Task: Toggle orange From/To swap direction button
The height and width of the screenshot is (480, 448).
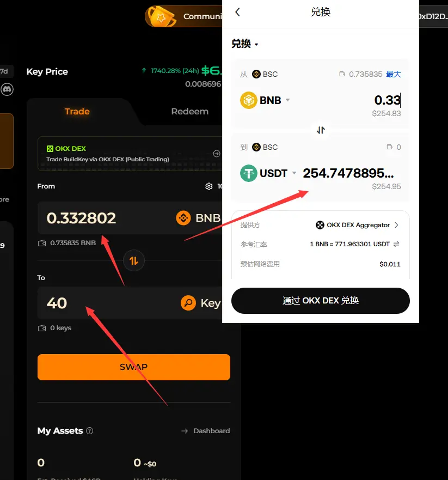Action: (133, 261)
